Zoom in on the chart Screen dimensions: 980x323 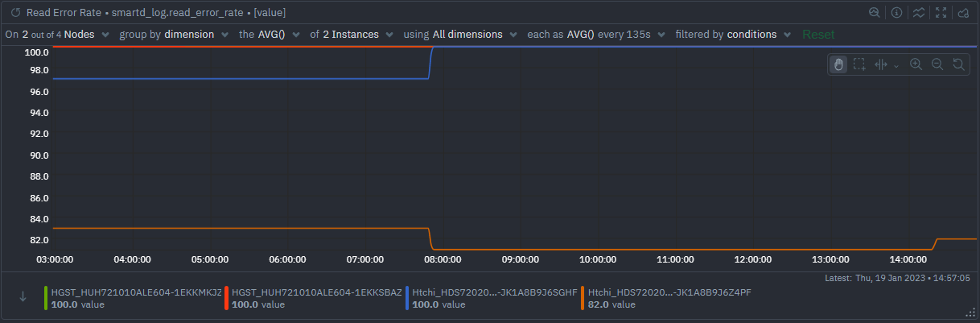[916, 64]
